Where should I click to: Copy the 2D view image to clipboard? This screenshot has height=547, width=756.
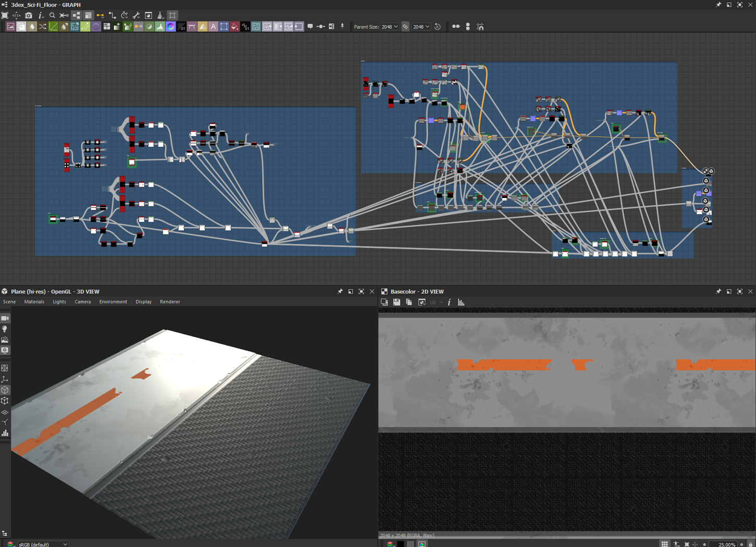tap(409, 302)
